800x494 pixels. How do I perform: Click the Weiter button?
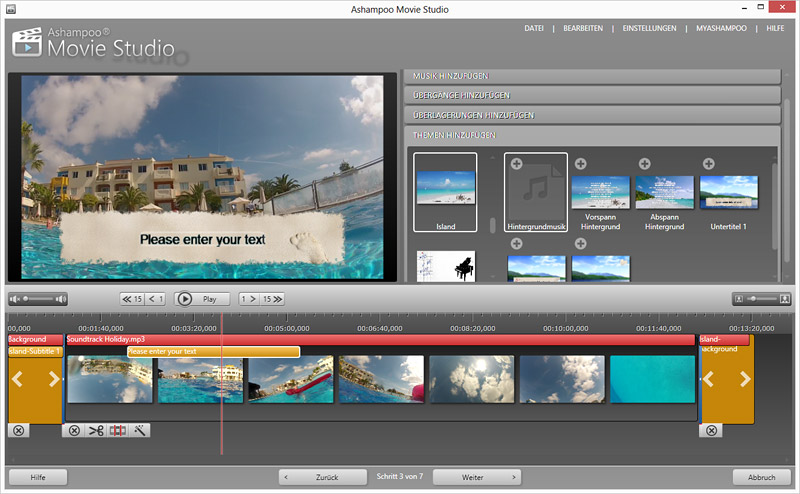[x=477, y=477]
